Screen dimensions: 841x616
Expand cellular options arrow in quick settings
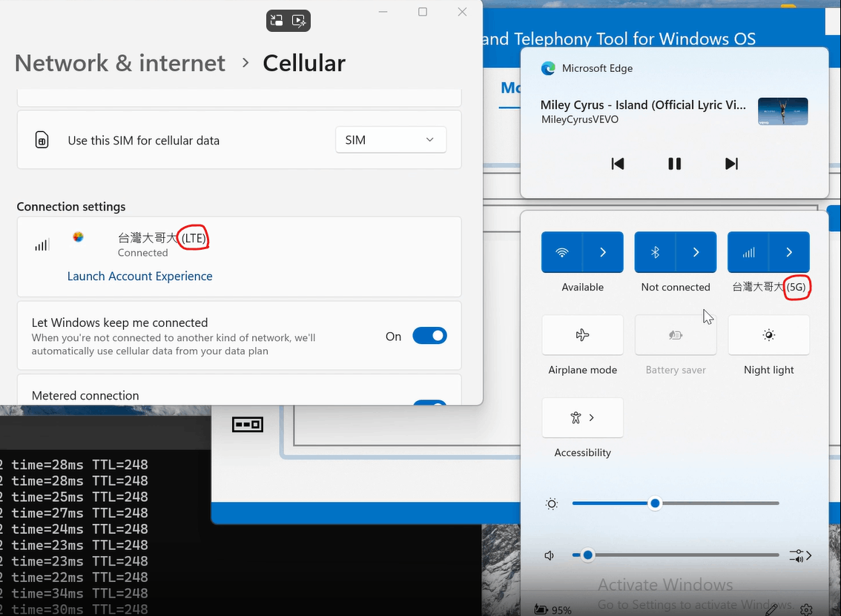point(790,253)
